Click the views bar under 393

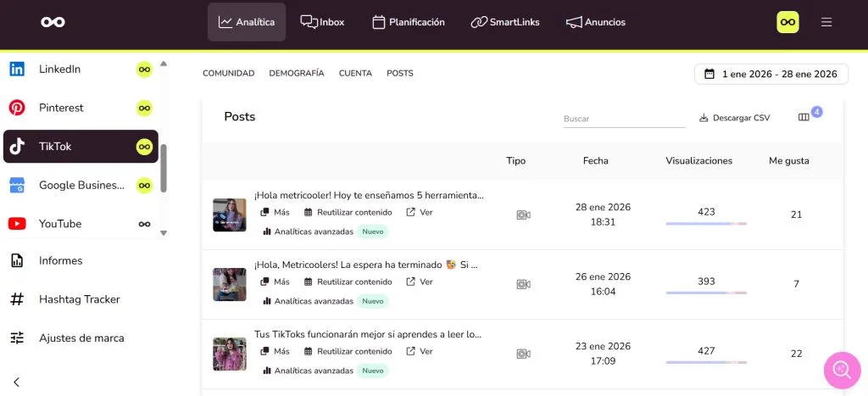(x=706, y=293)
